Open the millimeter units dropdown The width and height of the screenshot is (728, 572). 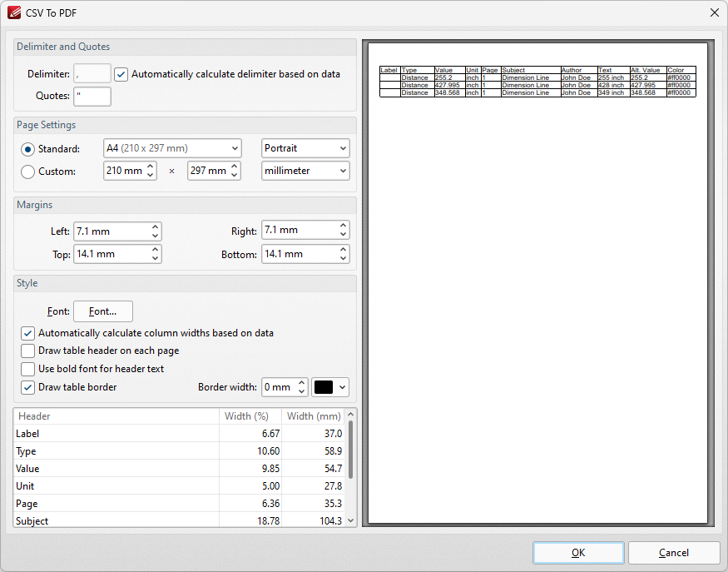coord(305,171)
